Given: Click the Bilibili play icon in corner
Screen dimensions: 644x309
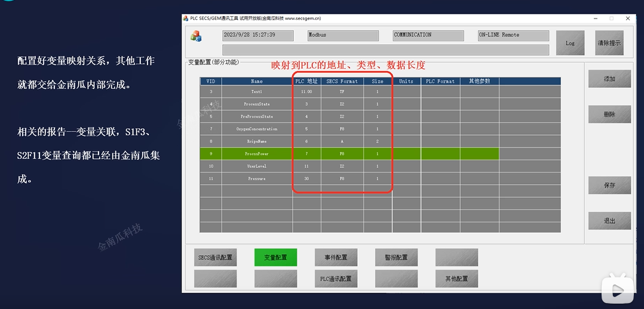Looking at the screenshot, I should pyautogui.click(x=617, y=290).
